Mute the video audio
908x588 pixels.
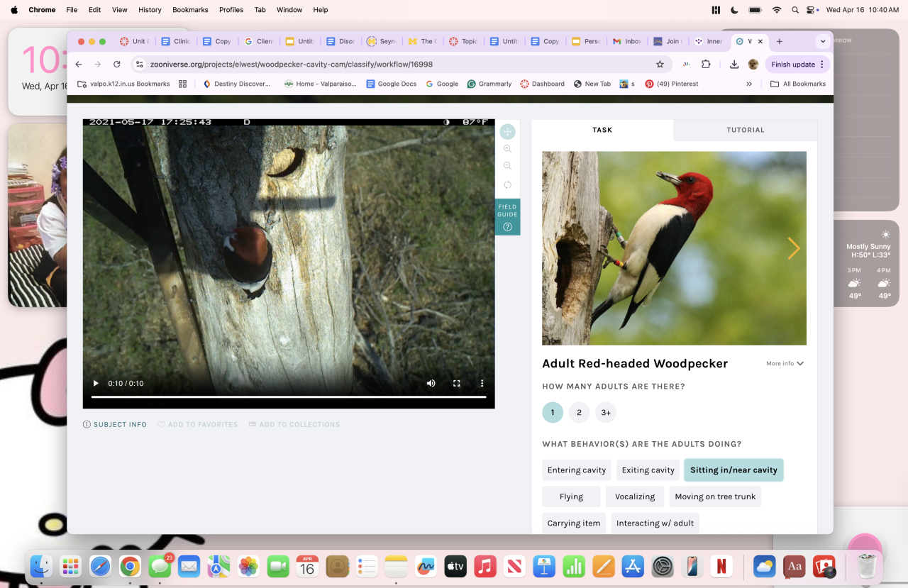[x=431, y=383]
